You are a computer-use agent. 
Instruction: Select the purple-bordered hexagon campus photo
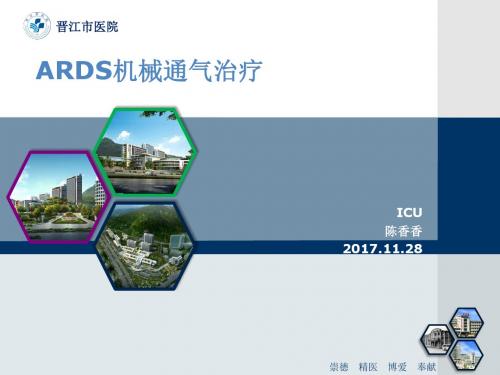pyautogui.click(x=58, y=196)
